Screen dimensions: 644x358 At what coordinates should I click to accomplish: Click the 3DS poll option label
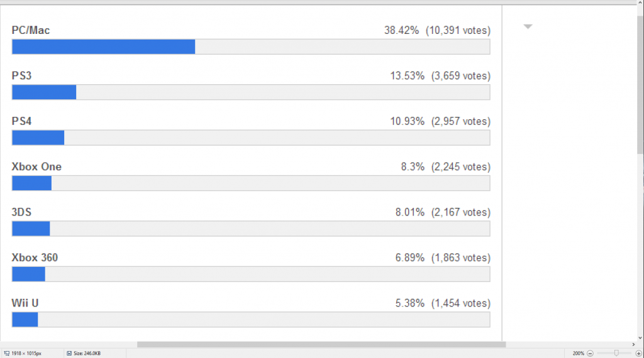pos(21,212)
